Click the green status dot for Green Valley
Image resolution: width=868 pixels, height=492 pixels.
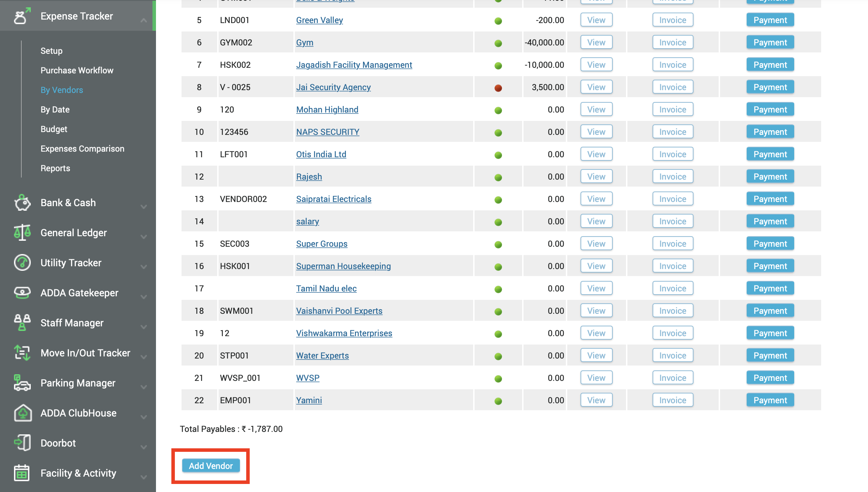(x=498, y=21)
